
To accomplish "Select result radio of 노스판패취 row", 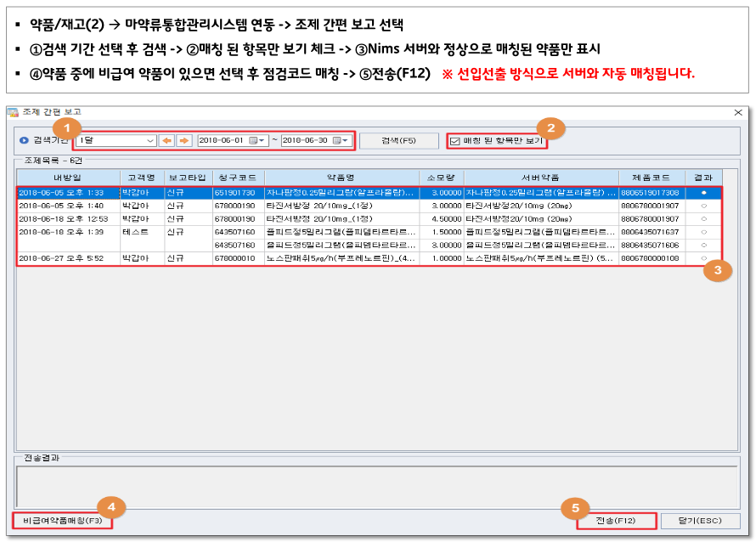I will coord(703,258).
